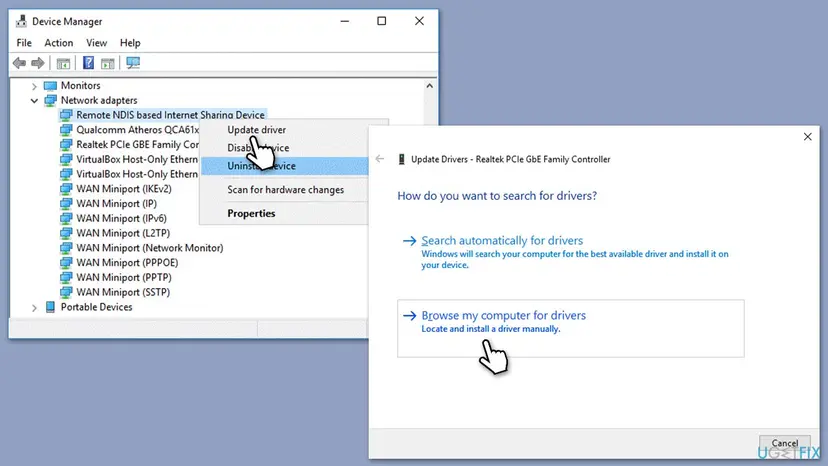Screen dimensions: 828x466
Task: Click the Network adapters category icon
Action: pos(50,100)
